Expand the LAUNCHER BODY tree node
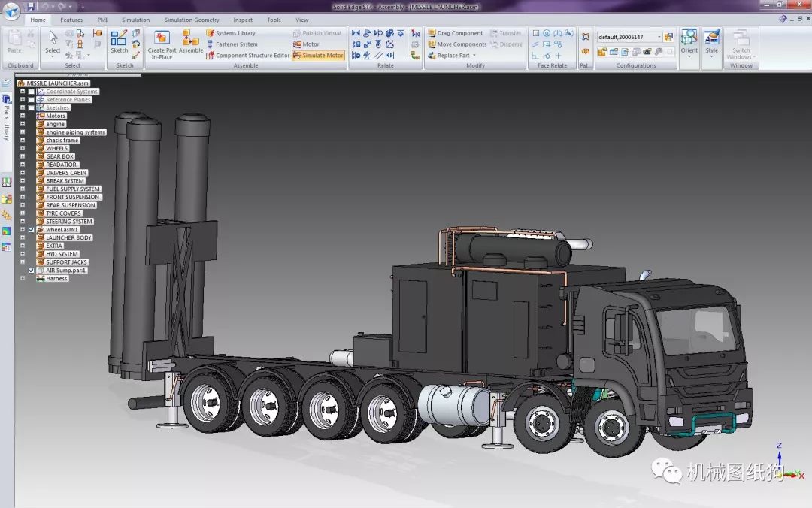 pyautogui.click(x=23, y=237)
